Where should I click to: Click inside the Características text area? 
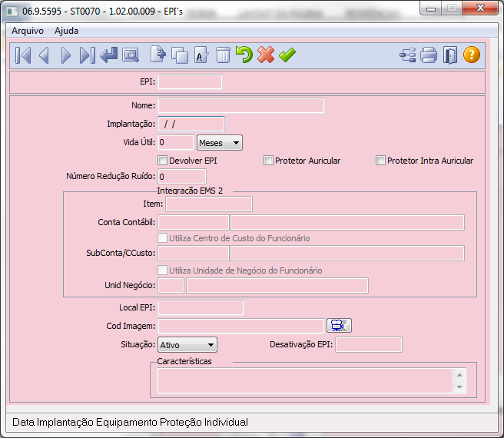(305, 381)
